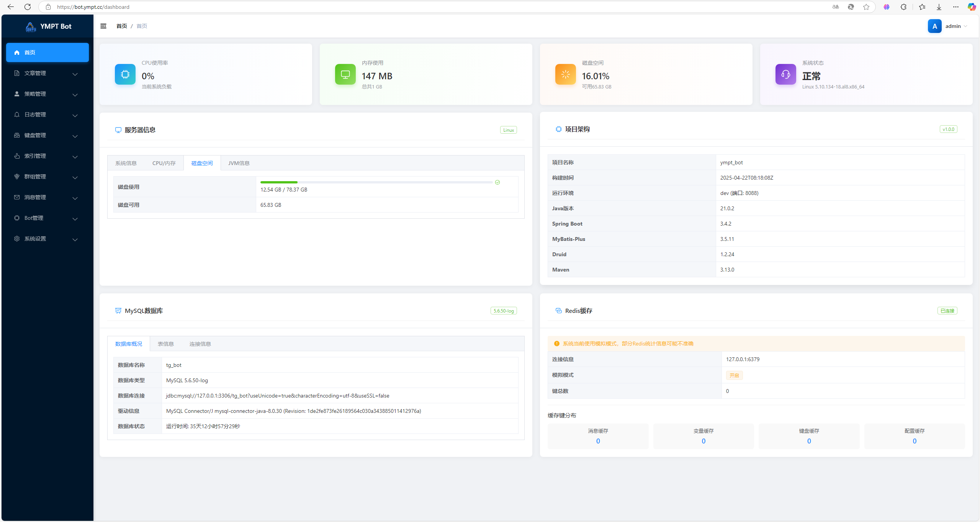The height and width of the screenshot is (522, 980).
Task: Click the disk usage progress bar
Action: pos(376,182)
